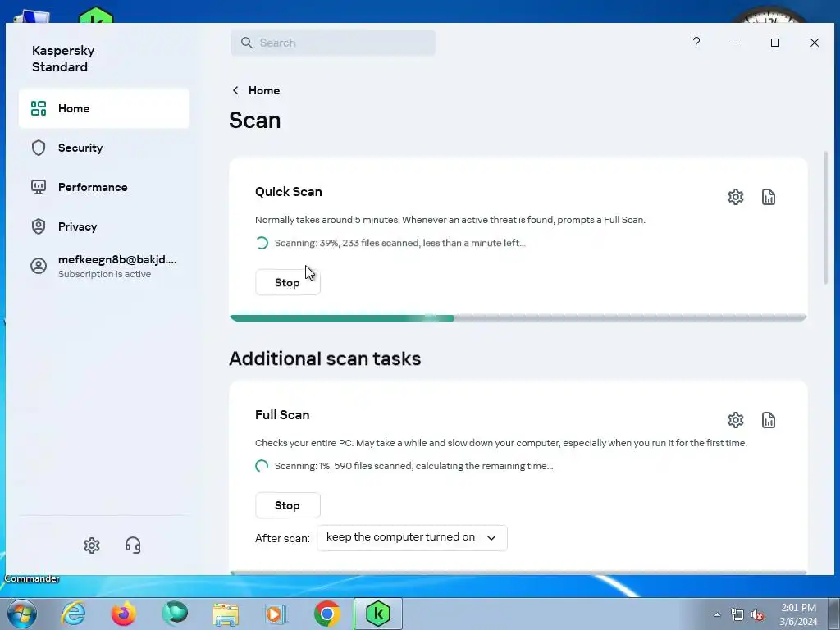Screen dimensions: 840x630
Task: Open support headset icon at sidebar bottom
Action: [133, 546]
